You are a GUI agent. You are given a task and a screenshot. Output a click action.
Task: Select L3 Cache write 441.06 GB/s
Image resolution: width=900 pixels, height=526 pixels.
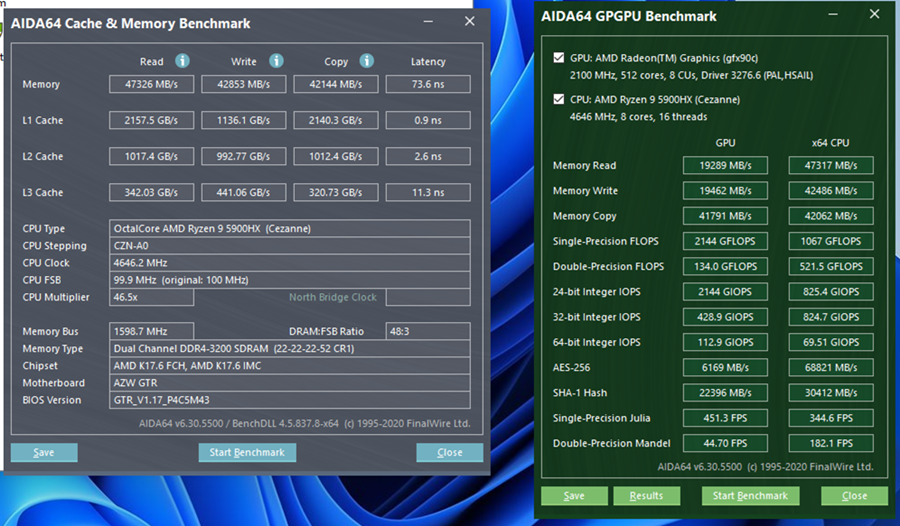(243, 192)
